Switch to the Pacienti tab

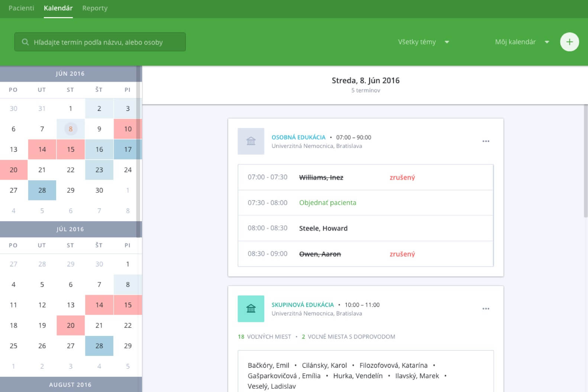click(21, 8)
